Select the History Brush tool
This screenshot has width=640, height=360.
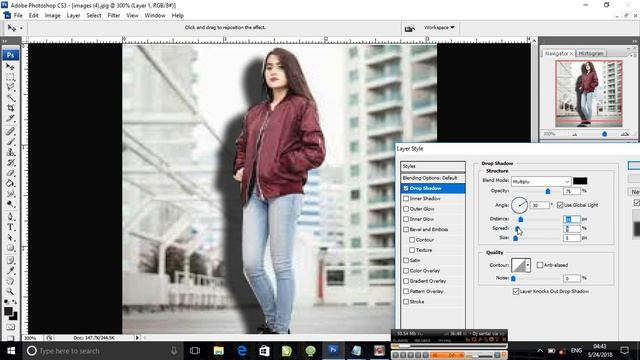10,163
